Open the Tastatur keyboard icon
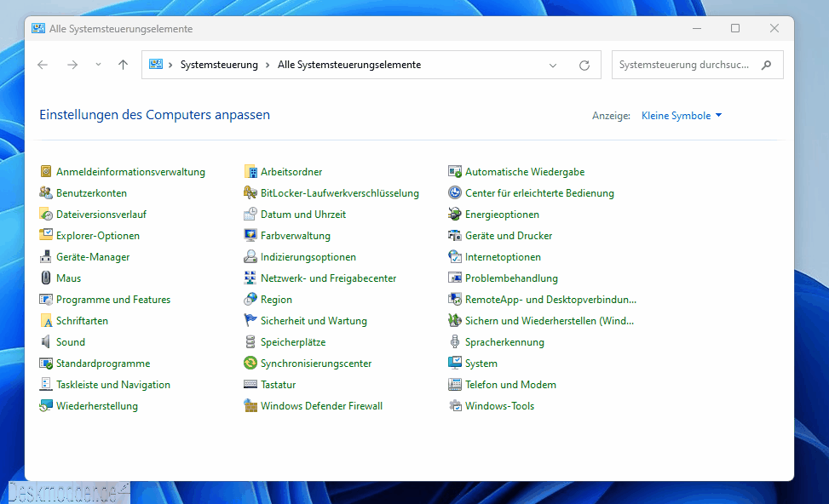The image size is (829, 504). (250, 384)
